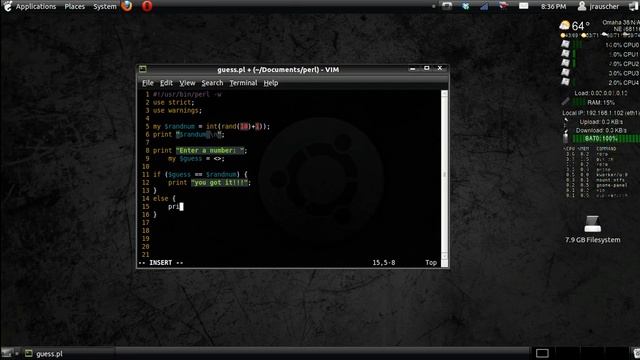The width and height of the screenshot is (640, 360).
Task: Click the GNOME foot logo icon
Action: click(x=7, y=6)
